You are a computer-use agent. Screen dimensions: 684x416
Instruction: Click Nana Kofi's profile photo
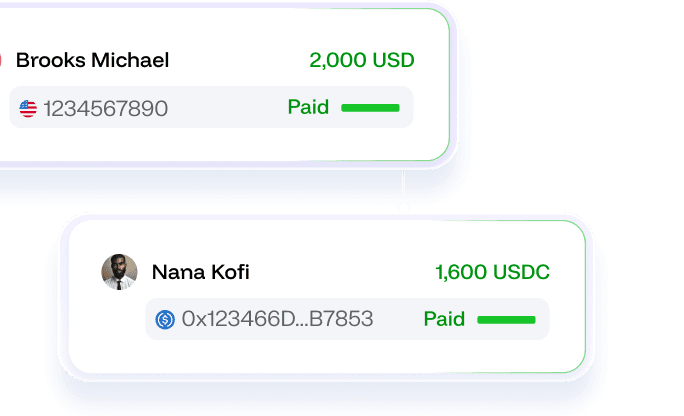tap(119, 272)
